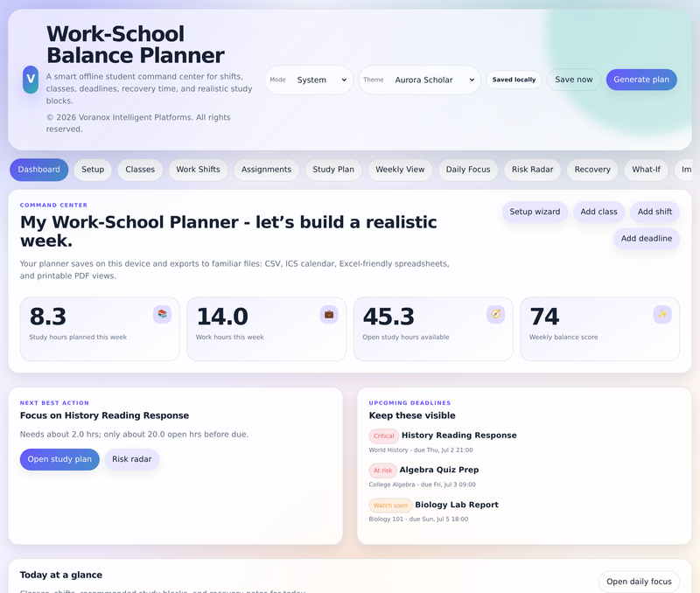The image size is (700, 593).
Task: Click the books icon on study hours card
Action: 163,314
